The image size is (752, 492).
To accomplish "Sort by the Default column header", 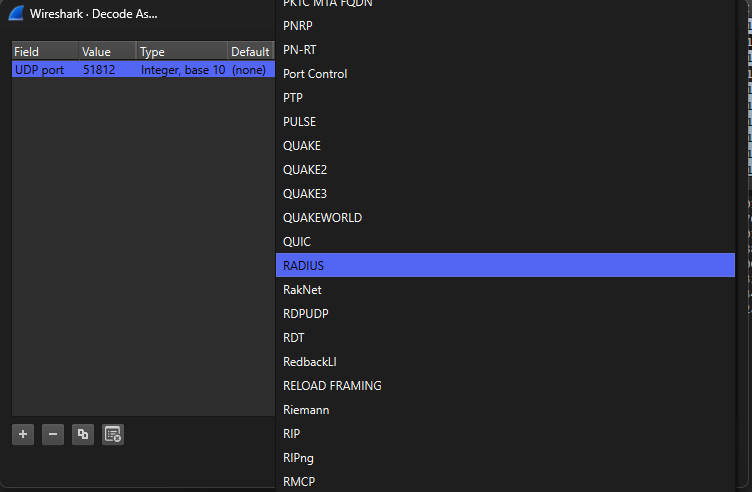I will [x=251, y=51].
